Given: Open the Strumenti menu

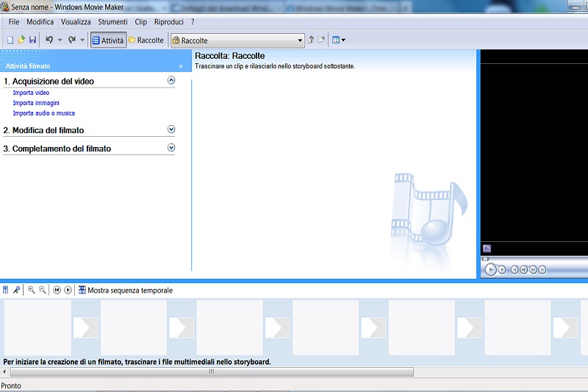Looking at the screenshot, I should click(x=113, y=22).
